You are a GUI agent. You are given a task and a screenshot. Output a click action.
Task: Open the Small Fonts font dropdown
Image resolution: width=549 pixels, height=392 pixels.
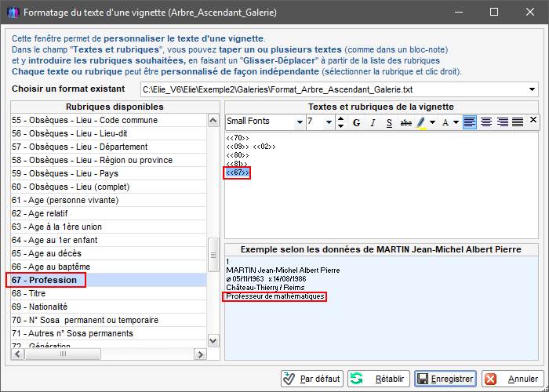[300, 122]
